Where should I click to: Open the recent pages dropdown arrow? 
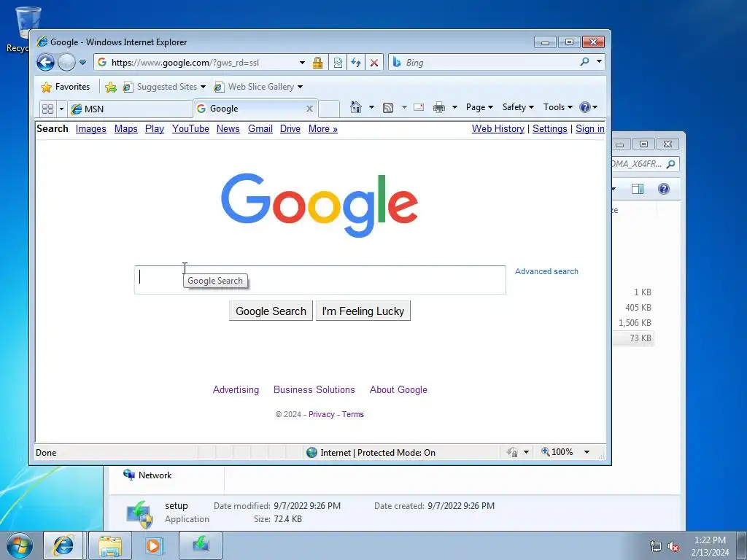pyautogui.click(x=82, y=63)
